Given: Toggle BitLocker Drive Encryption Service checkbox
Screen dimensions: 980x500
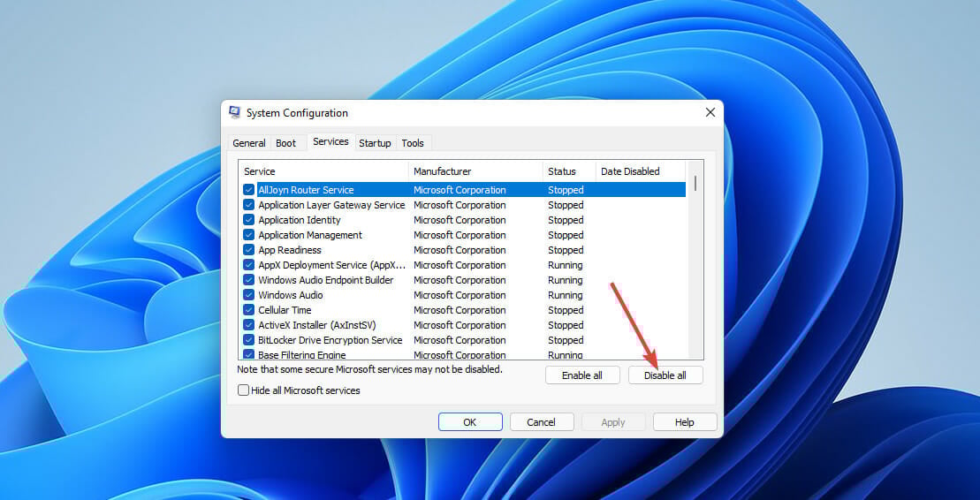Looking at the screenshot, I should point(248,340).
